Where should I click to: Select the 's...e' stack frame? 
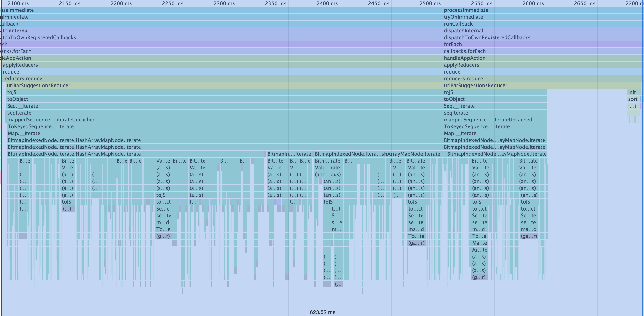point(337,223)
